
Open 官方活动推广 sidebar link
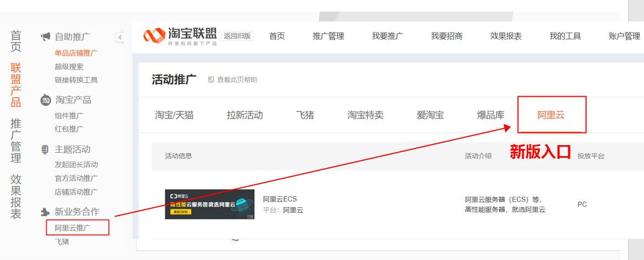coord(76,178)
